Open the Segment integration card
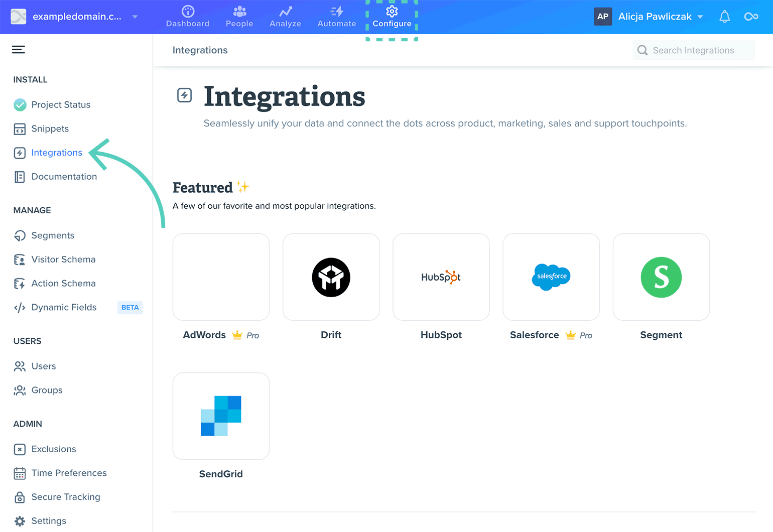 pyautogui.click(x=661, y=277)
